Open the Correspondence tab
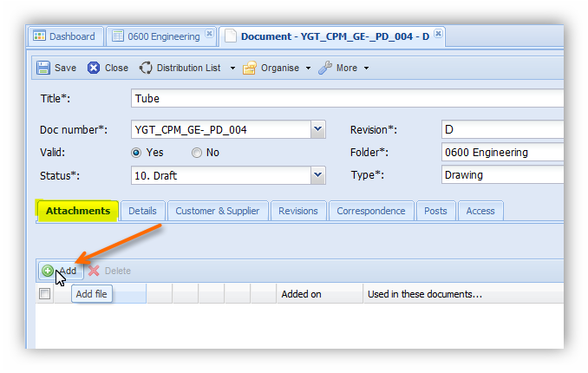 pyautogui.click(x=370, y=211)
